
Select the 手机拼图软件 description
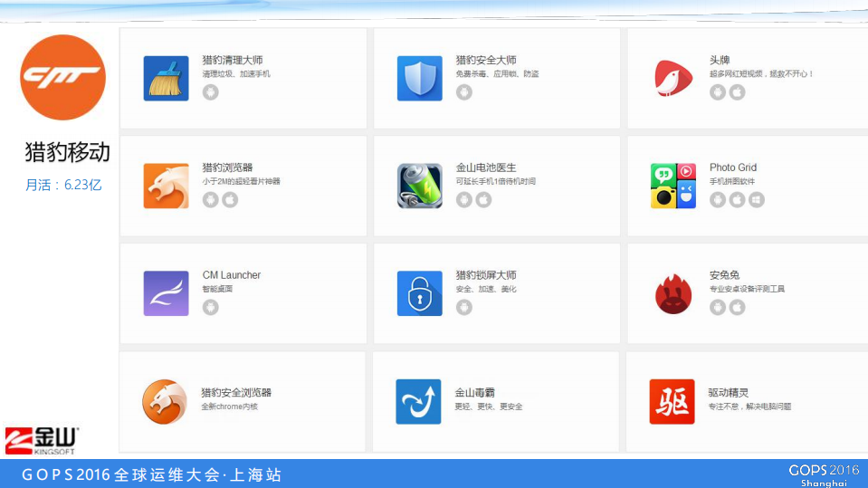(732, 181)
